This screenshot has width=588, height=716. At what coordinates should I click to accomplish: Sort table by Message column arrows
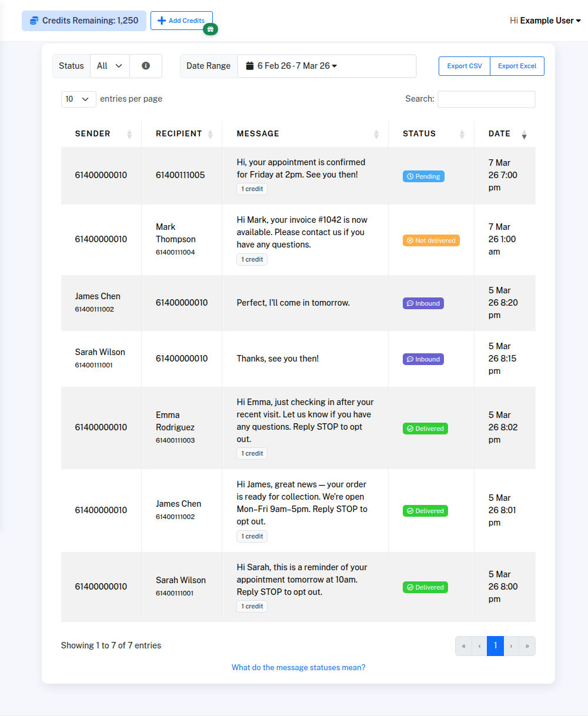pos(376,134)
